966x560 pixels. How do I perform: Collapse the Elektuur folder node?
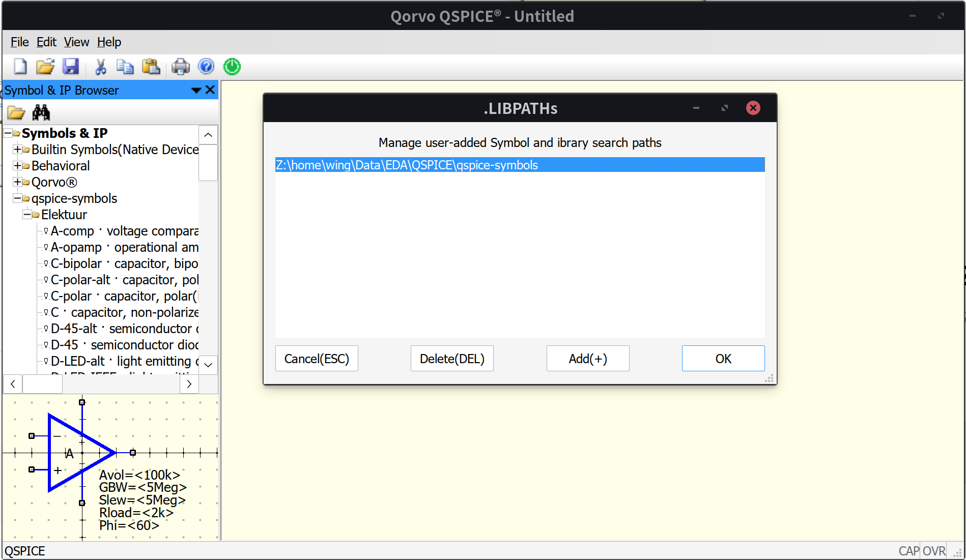27,215
